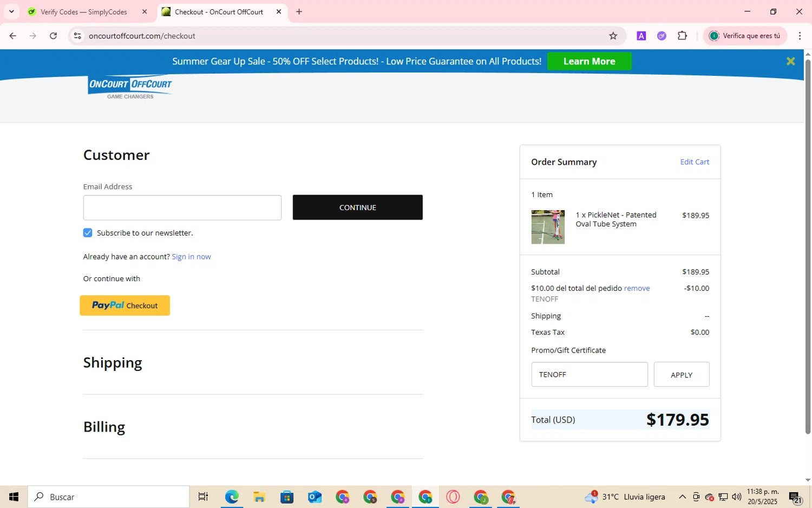Image resolution: width=812 pixels, height=508 pixels.
Task: Click the PickleNet - Patented Oval Tube System text
Action: 616,219
